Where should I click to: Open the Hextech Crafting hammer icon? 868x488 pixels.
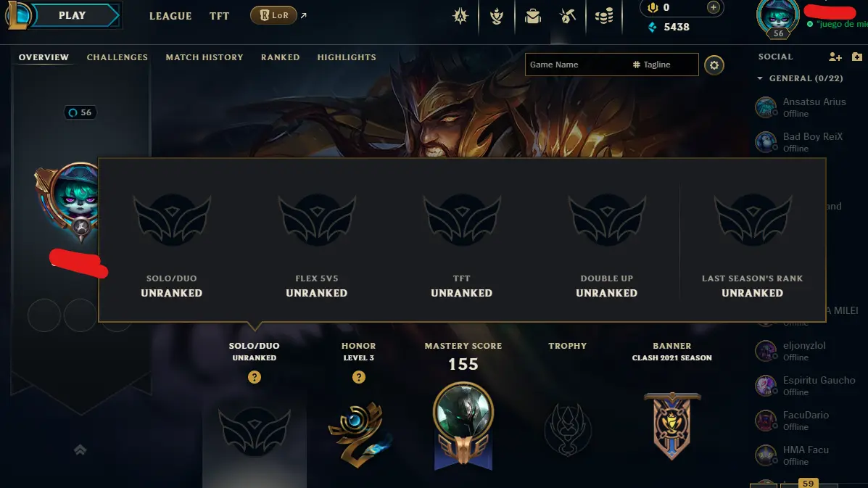tap(568, 16)
